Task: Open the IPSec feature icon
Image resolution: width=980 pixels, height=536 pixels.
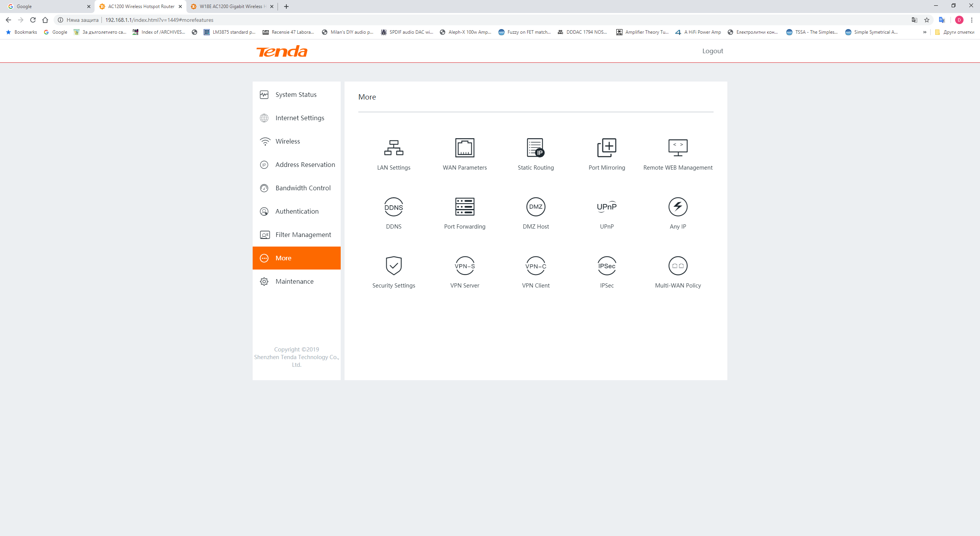Action: 607,266
